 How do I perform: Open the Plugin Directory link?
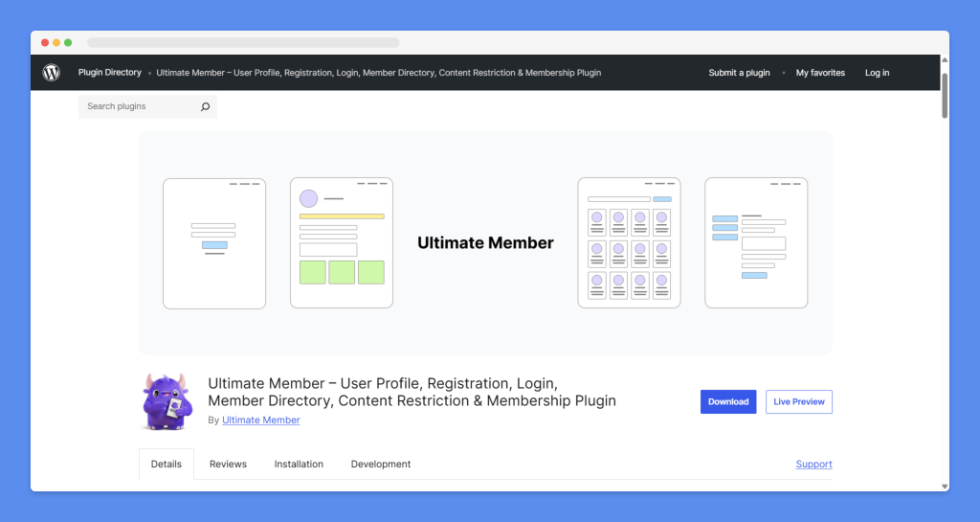point(110,73)
